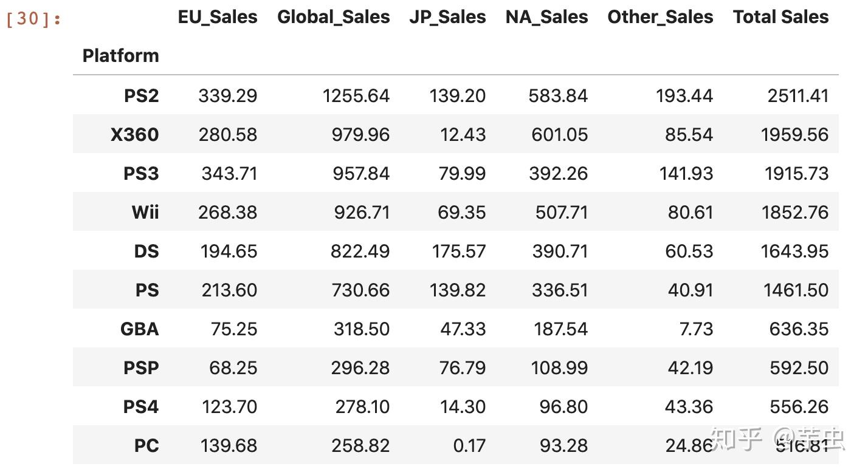Image resolution: width=868 pixels, height=475 pixels.
Task: Click the EU_Sales column header
Action: [x=218, y=17]
